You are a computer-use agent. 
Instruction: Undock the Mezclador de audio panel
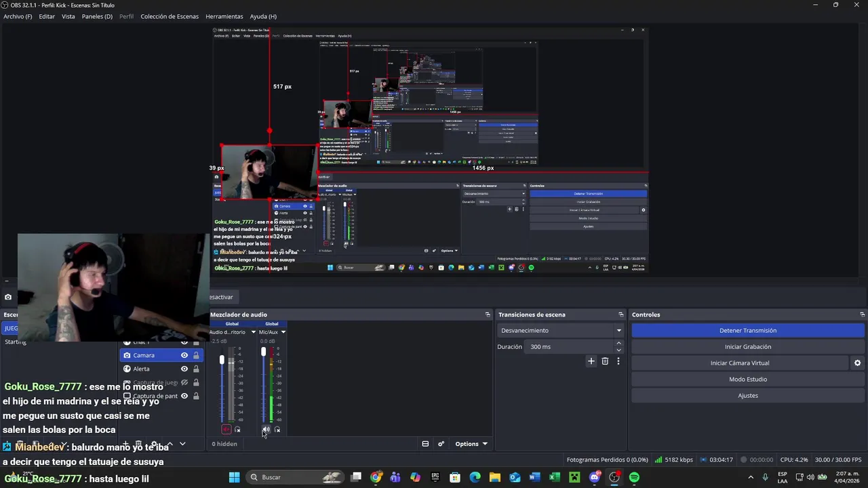[487, 314]
